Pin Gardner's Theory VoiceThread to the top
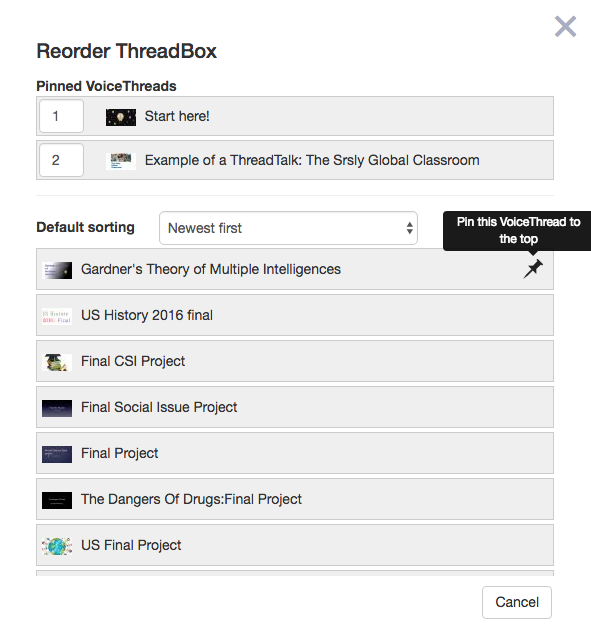Image resolution: width=591 pixels, height=626 pixels. point(533,269)
